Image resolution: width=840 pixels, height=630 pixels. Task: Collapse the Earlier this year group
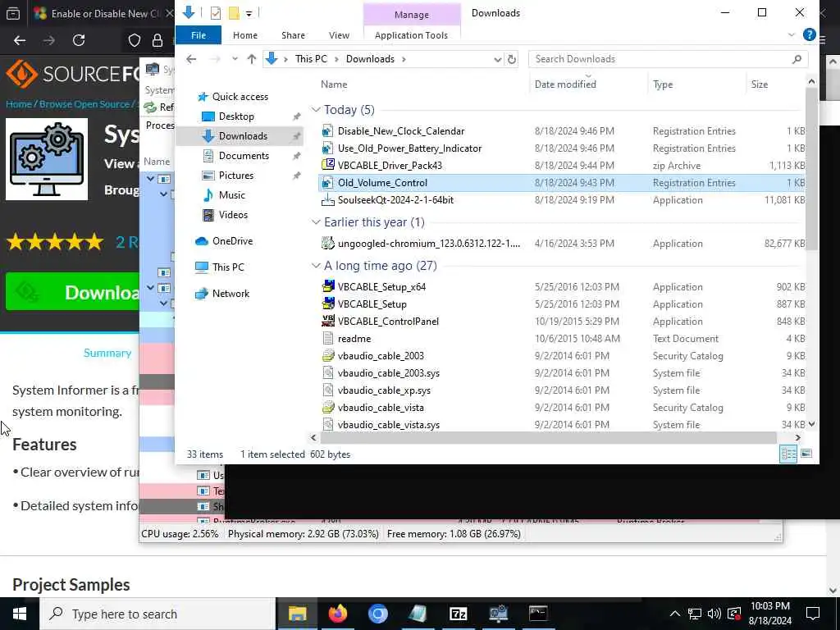tap(316, 222)
